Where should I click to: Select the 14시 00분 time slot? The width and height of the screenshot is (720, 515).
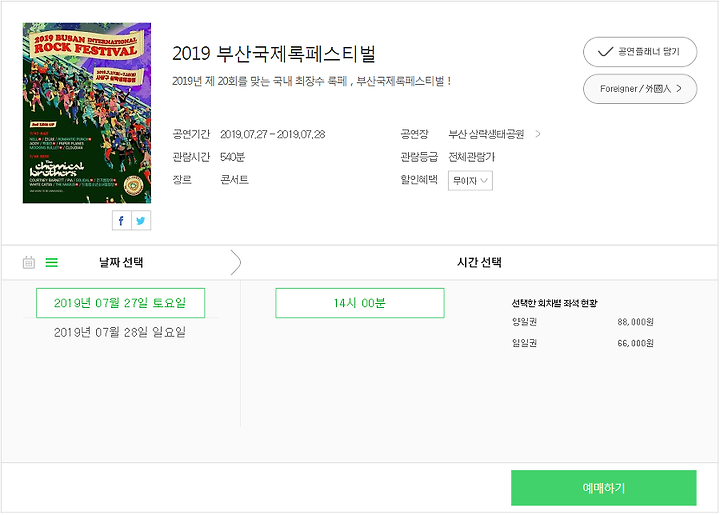pos(360,303)
